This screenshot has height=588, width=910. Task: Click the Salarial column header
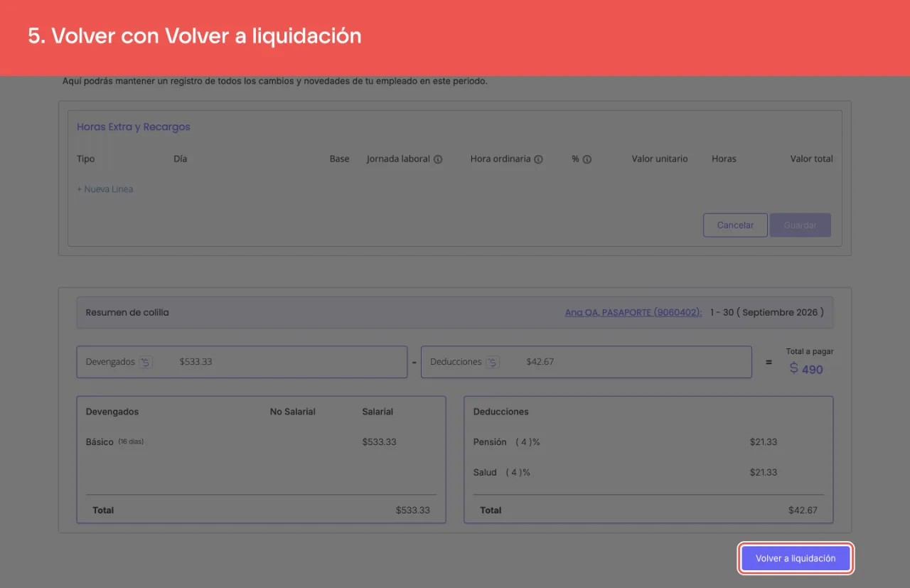pos(378,412)
